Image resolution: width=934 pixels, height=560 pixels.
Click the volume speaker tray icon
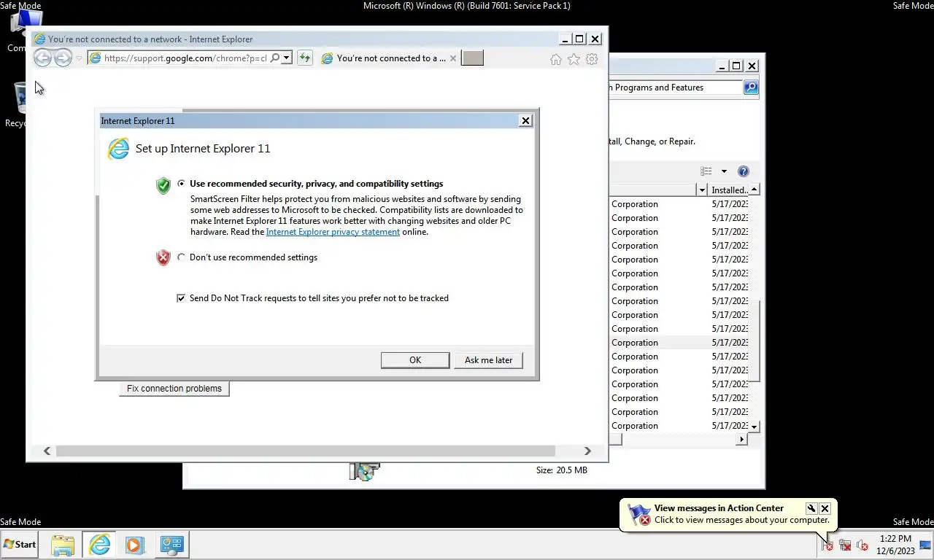(862, 545)
